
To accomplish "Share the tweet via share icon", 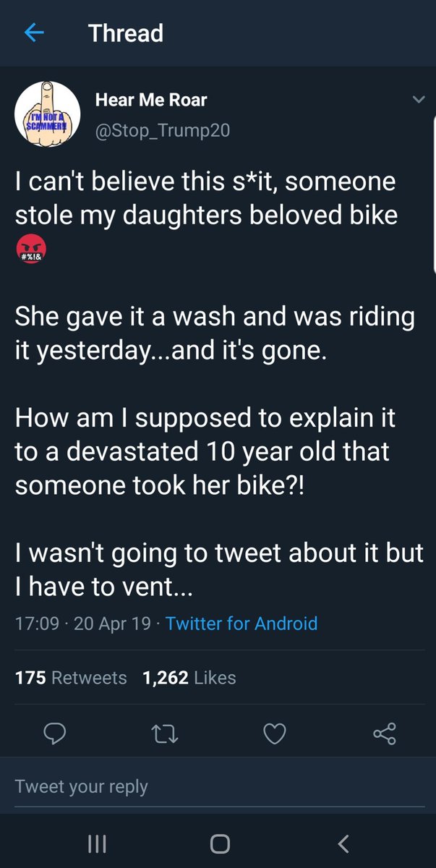I will pyautogui.click(x=385, y=736).
